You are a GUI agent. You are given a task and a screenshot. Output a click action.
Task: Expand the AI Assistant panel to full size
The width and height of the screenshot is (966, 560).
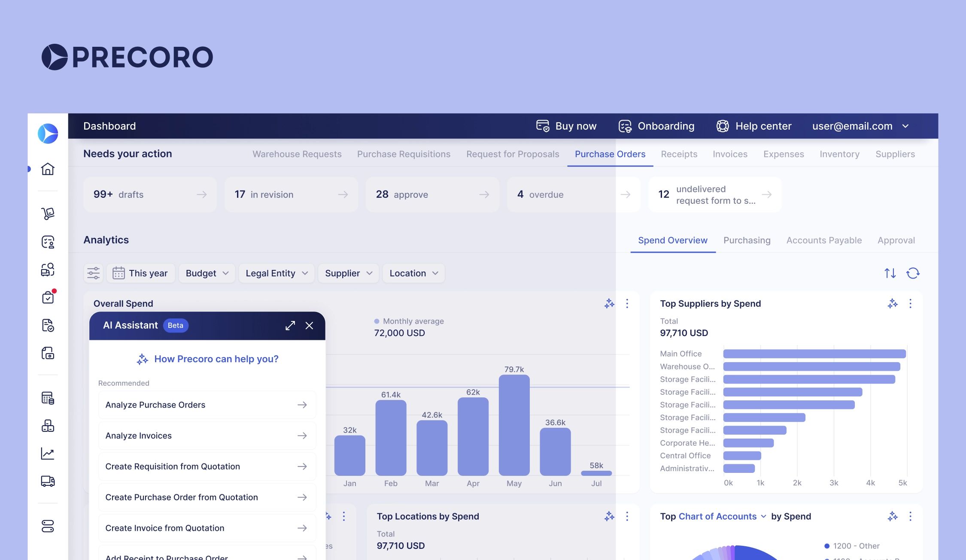pyautogui.click(x=290, y=325)
